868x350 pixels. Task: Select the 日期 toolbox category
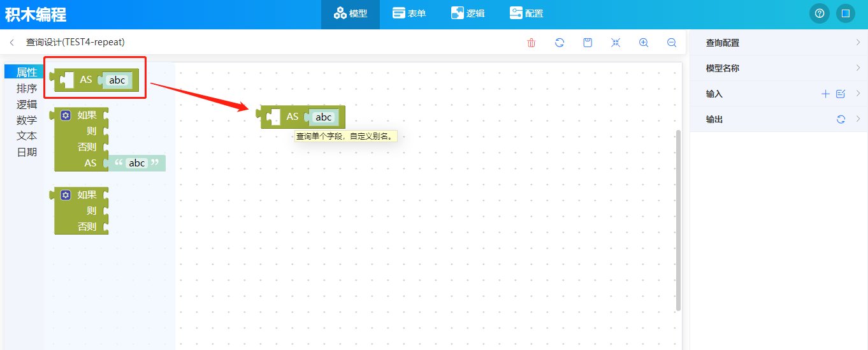pos(27,152)
